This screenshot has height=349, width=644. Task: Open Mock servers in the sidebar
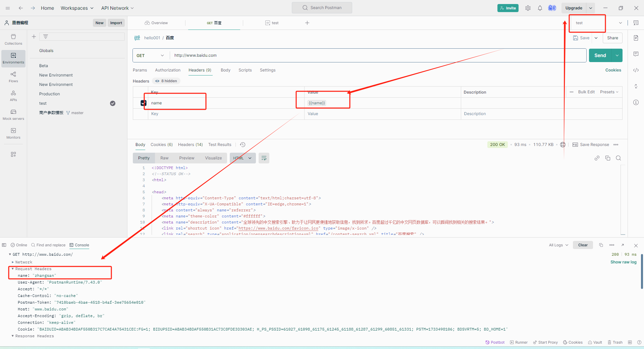tap(13, 114)
